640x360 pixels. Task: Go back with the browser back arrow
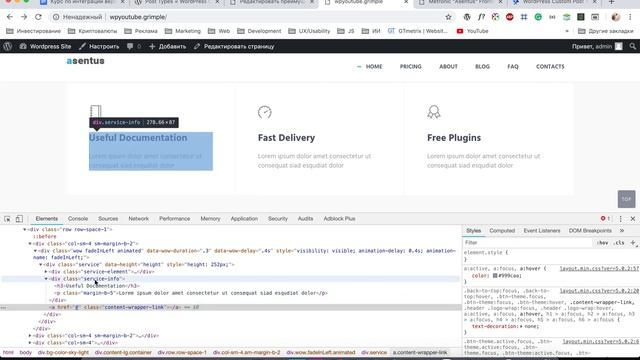coord(10,17)
